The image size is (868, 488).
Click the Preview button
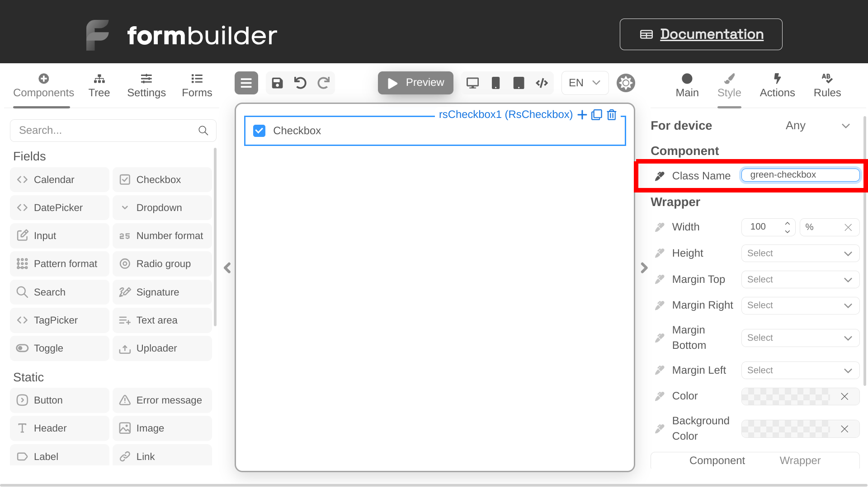[x=415, y=83]
